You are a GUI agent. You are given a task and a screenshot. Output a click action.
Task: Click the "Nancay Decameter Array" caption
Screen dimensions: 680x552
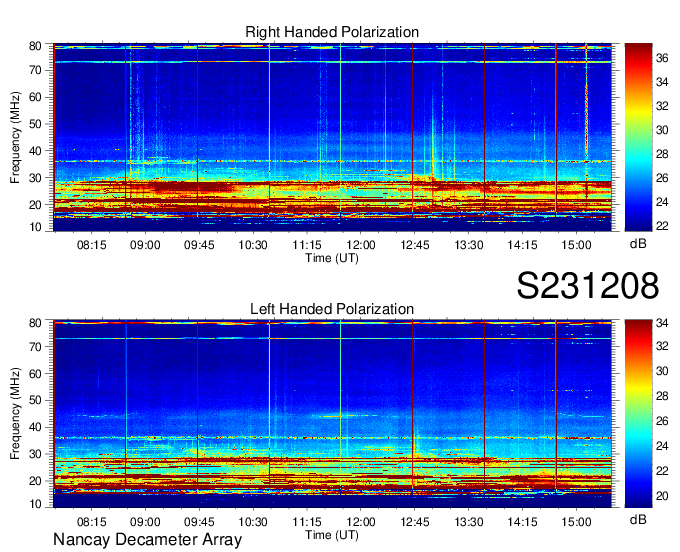pyautogui.click(x=147, y=540)
